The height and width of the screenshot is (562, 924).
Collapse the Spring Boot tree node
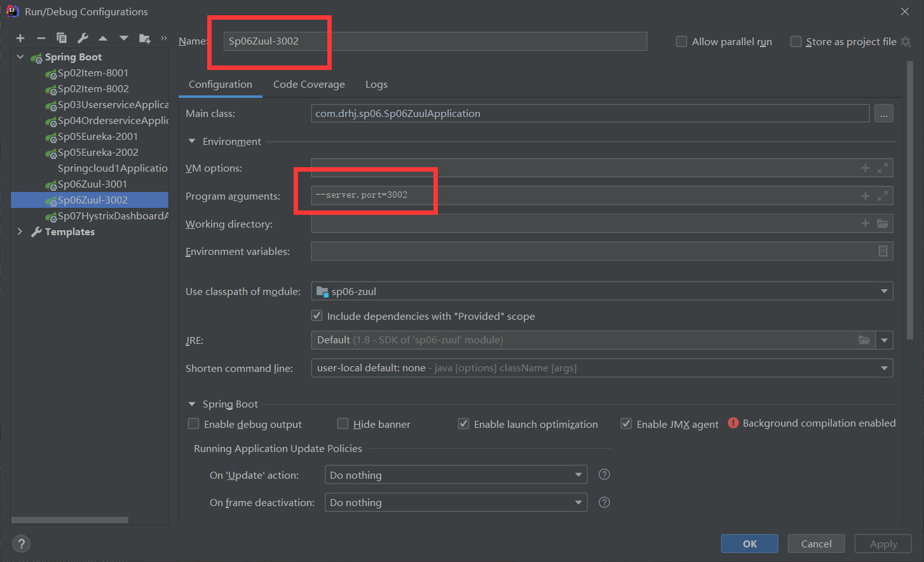[x=20, y=57]
